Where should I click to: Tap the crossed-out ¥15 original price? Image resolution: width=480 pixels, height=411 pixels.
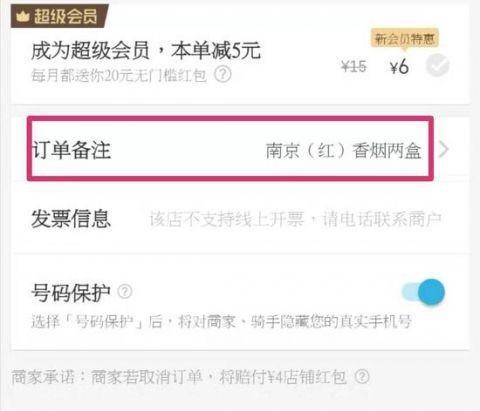tap(354, 66)
